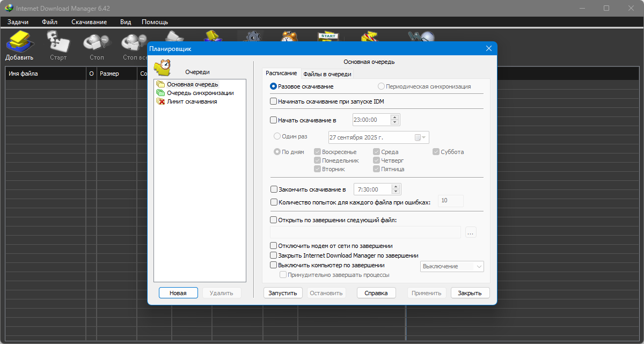Click the Стоп toolbar icon
Image resolution: width=644 pixels, height=344 pixels.
[x=97, y=43]
